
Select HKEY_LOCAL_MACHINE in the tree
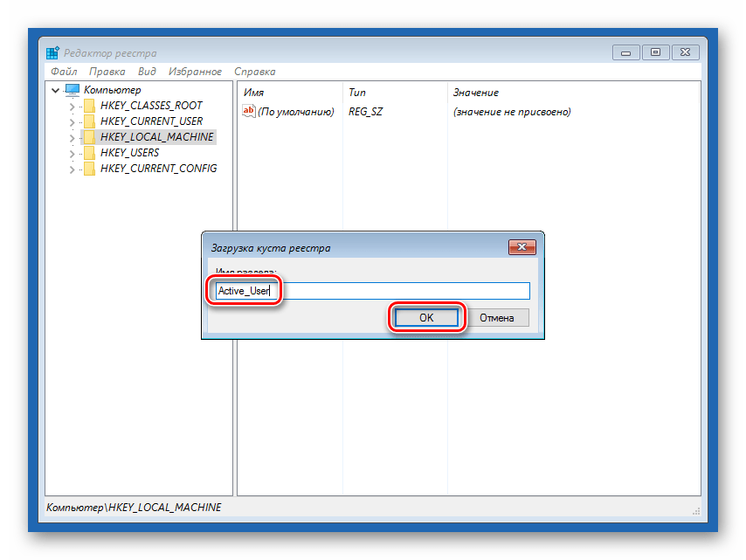tap(157, 137)
